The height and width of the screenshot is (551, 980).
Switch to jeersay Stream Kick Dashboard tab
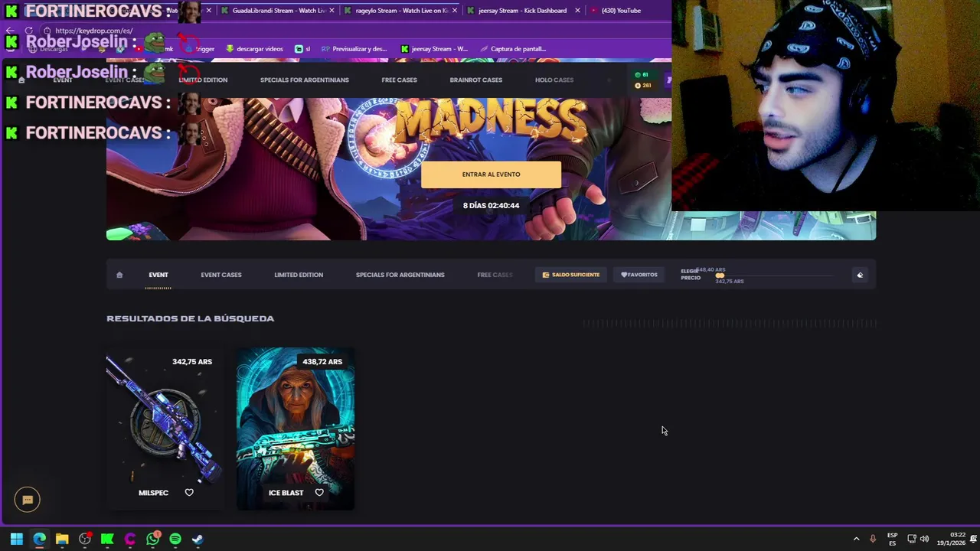coord(522,11)
